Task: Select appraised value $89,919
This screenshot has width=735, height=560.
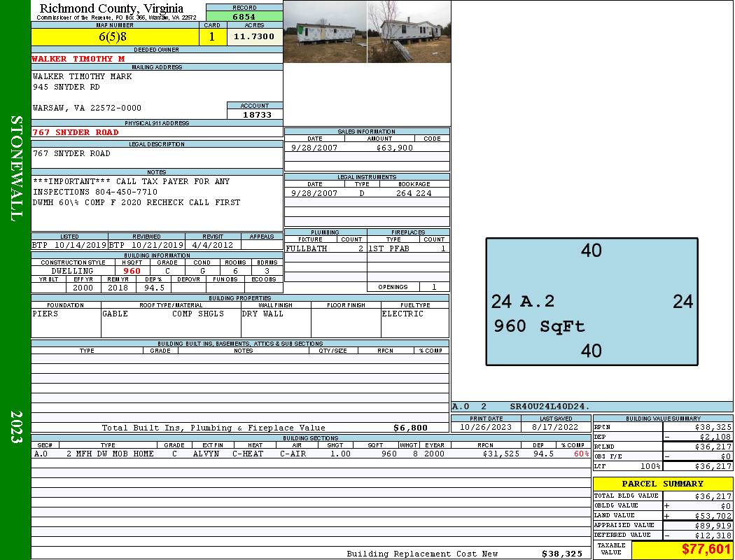Action: [713, 526]
